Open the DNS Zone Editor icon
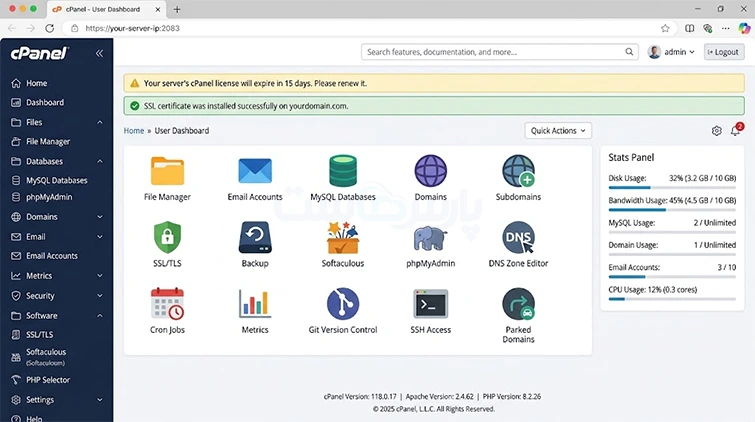Screen dimensions: 755x422 click(518, 237)
